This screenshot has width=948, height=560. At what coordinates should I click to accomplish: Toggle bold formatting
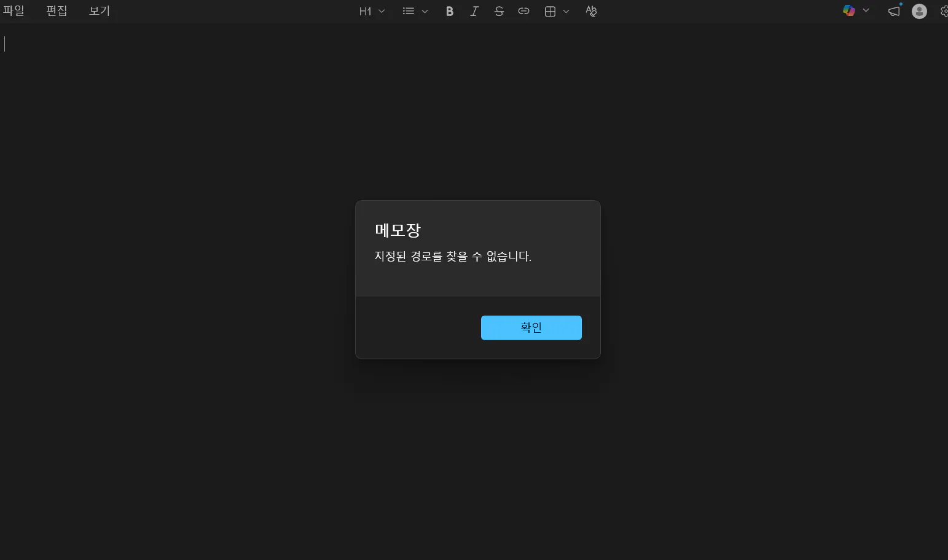click(450, 11)
